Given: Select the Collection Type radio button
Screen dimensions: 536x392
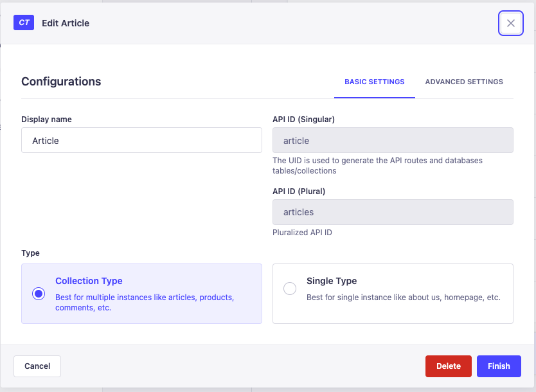Looking at the screenshot, I should pyautogui.click(x=39, y=294).
